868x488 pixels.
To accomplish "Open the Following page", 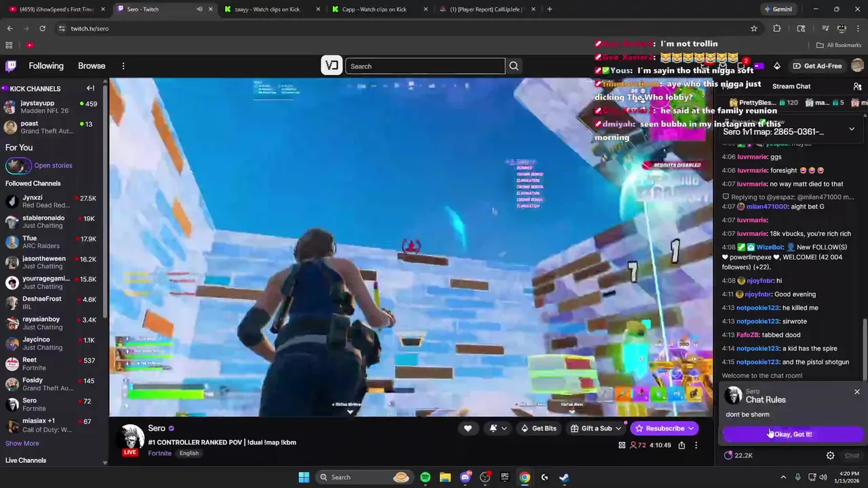I will (46, 66).
